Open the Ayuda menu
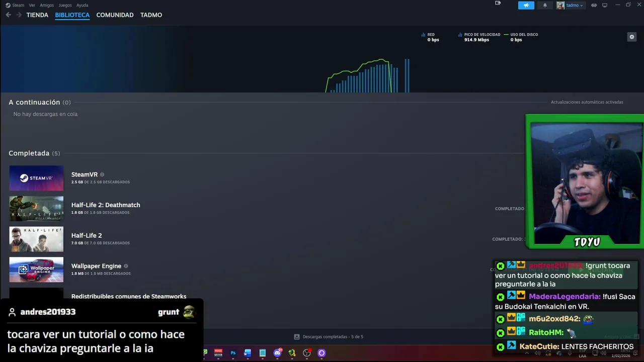 click(x=82, y=5)
